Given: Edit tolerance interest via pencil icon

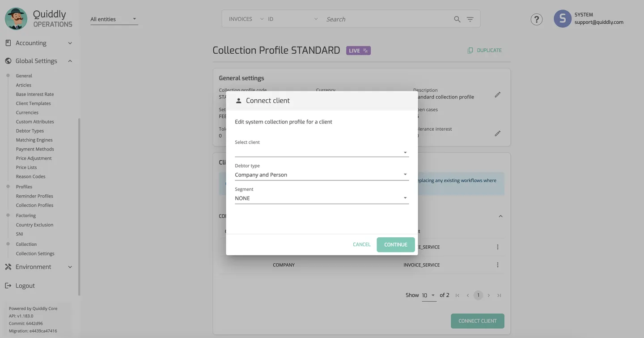Looking at the screenshot, I should tap(497, 133).
